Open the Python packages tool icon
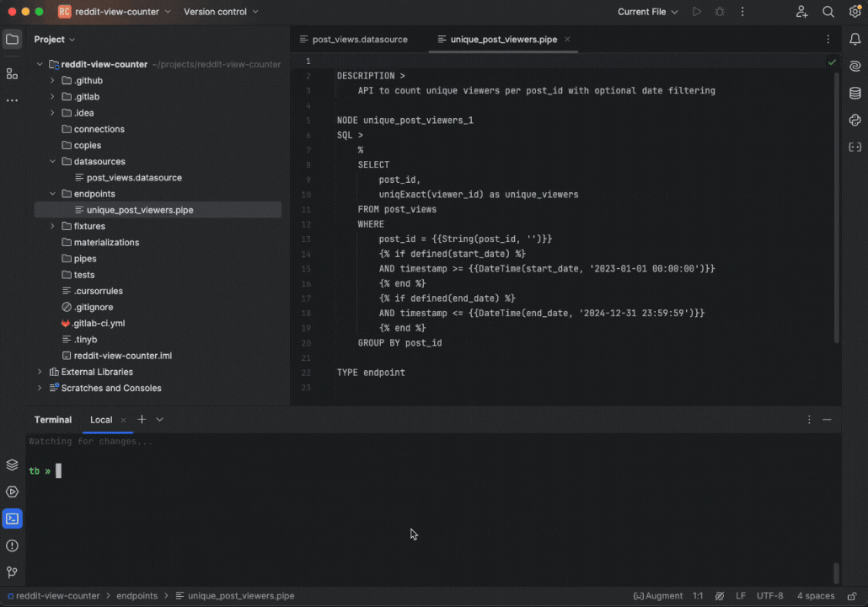Screen dimensions: 868x607 tap(855, 120)
